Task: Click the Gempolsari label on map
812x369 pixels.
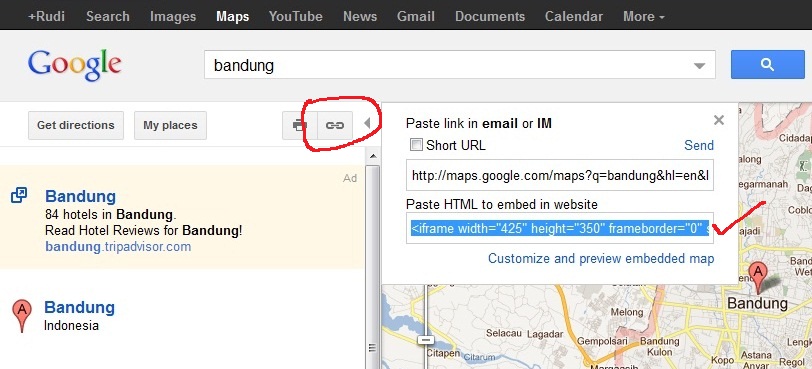Action: coord(602,341)
